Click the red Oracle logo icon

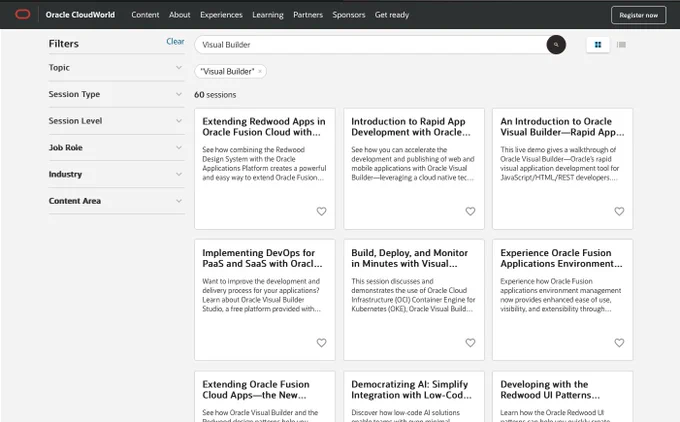tap(23, 14)
